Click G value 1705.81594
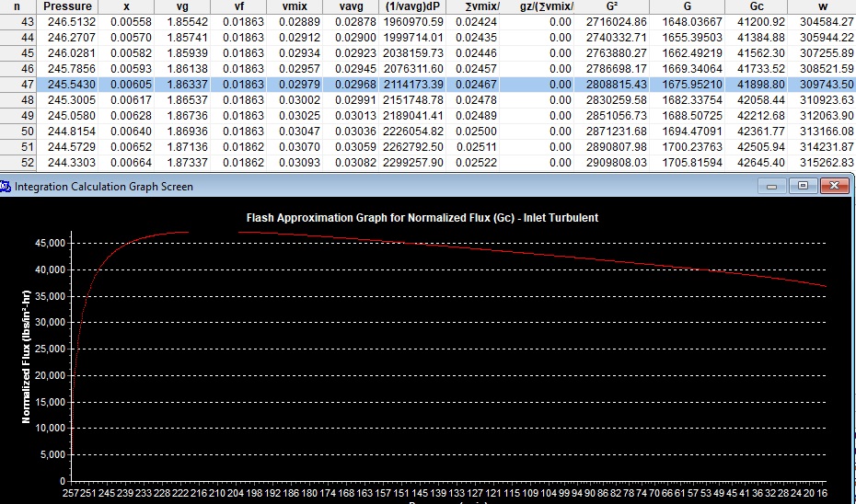This screenshot has width=856, height=504. point(693,163)
